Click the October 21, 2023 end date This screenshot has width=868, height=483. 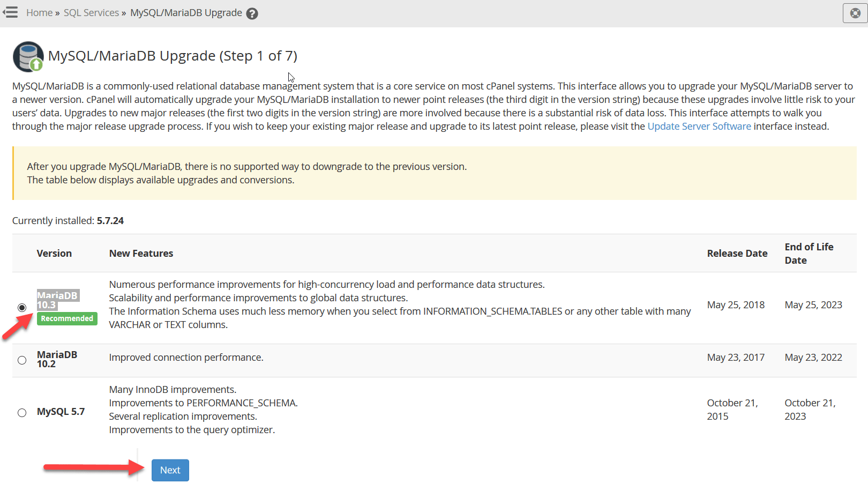click(810, 410)
